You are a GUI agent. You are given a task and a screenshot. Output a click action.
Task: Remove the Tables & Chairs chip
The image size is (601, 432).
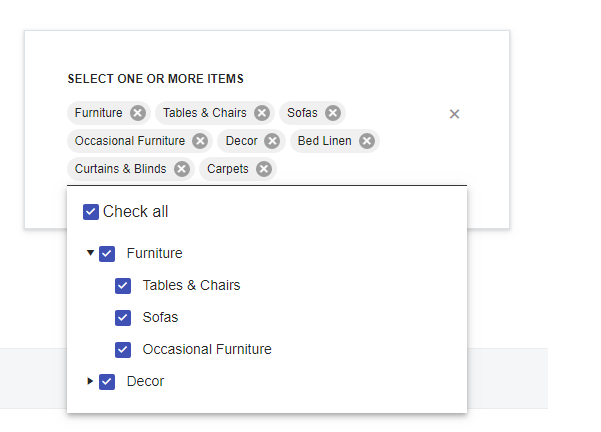262,113
